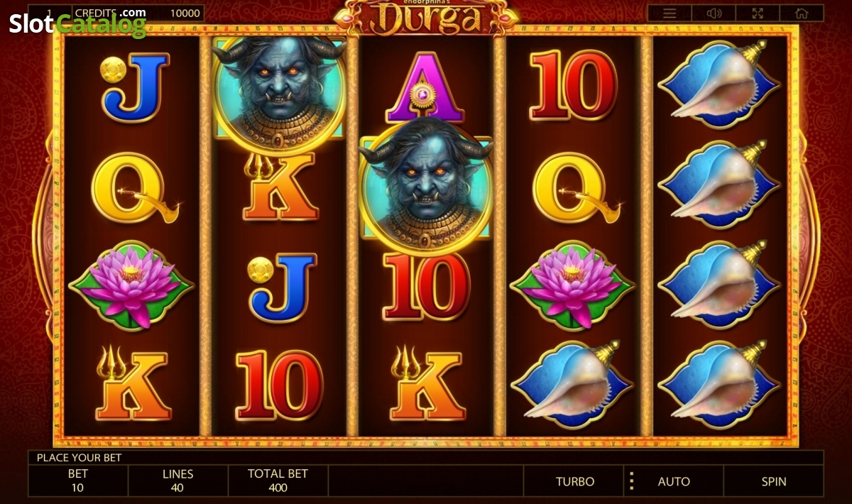This screenshot has width=852, height=504.
Task: Click the SPIN button
Action: click(773, 481)
